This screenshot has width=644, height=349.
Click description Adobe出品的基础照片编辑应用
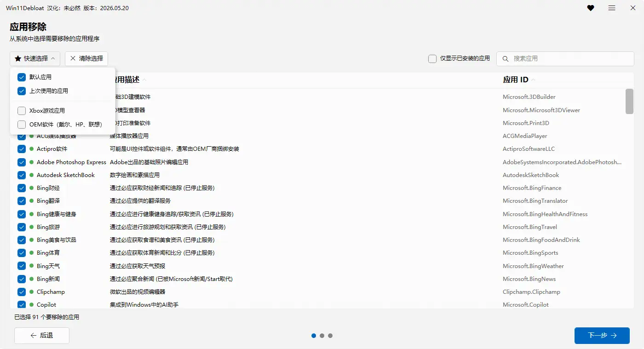[149, 162]
